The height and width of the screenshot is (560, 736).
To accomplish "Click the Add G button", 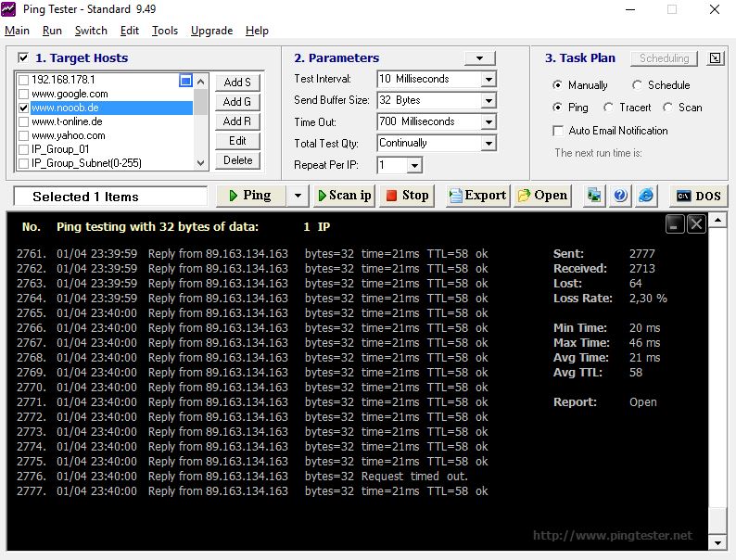I will tap(237, 102).
